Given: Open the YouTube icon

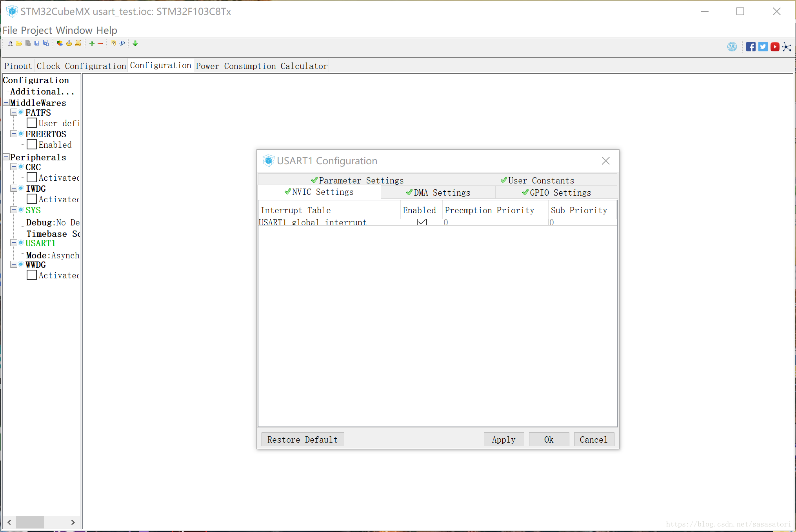Looking at the screenshot, I should point(775,47).
